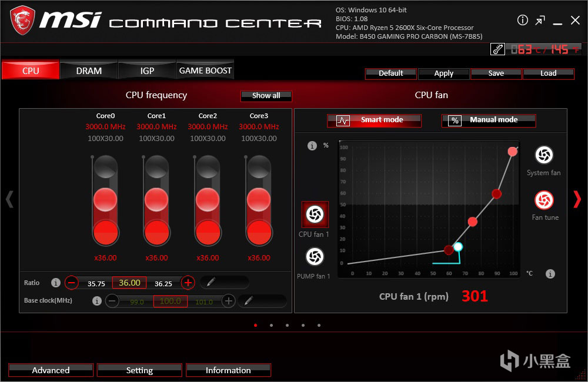Select the top fan curve point

coord(512,152)
